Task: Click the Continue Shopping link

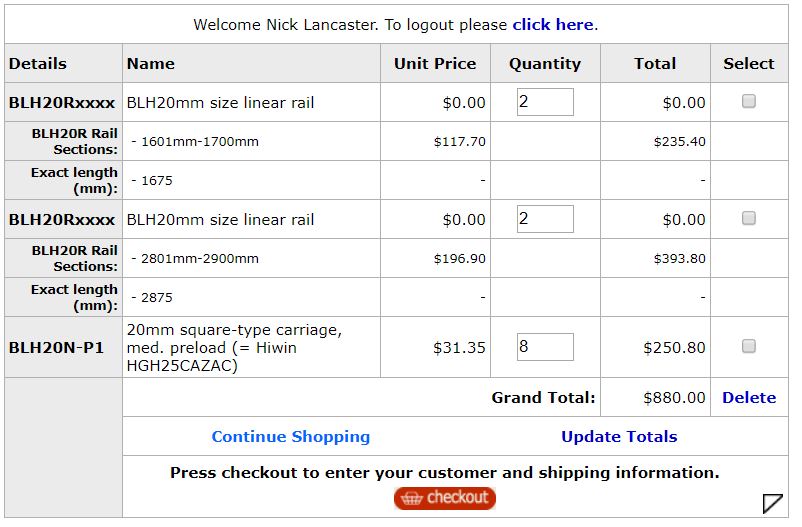Action: (290, 436)
